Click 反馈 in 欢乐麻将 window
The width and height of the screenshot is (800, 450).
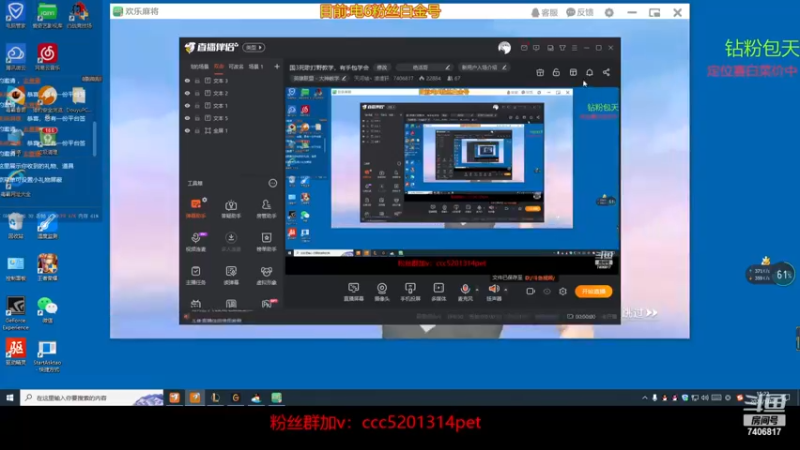[580, 13]
